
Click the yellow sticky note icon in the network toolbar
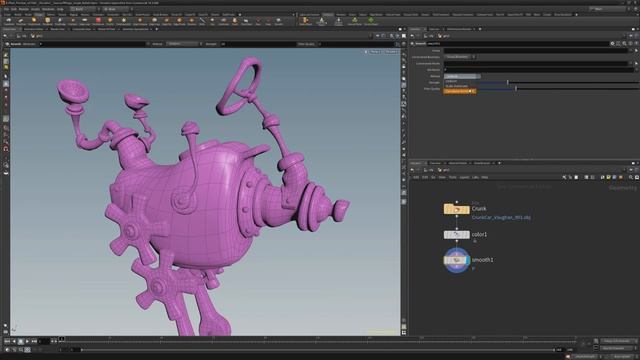click(608, 177)
